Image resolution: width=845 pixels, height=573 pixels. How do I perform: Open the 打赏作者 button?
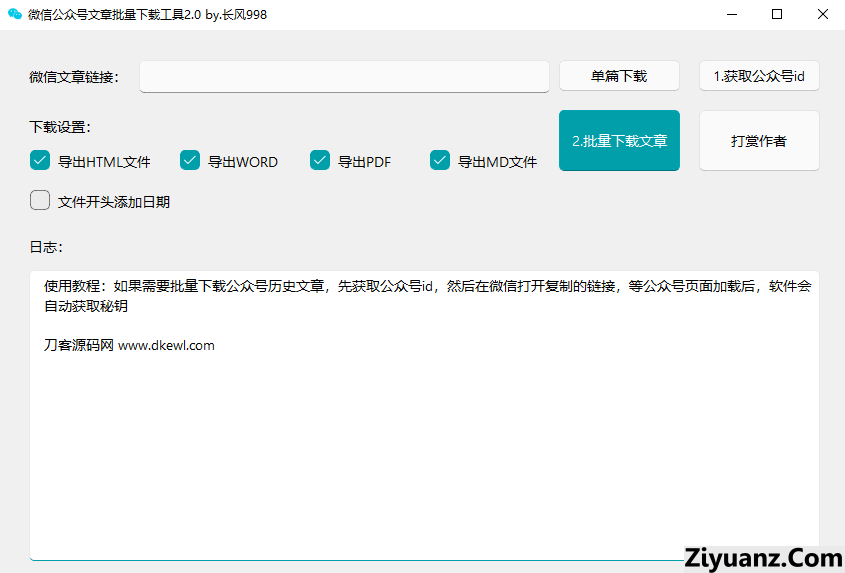pyautogui.click(x=758, y=141)
